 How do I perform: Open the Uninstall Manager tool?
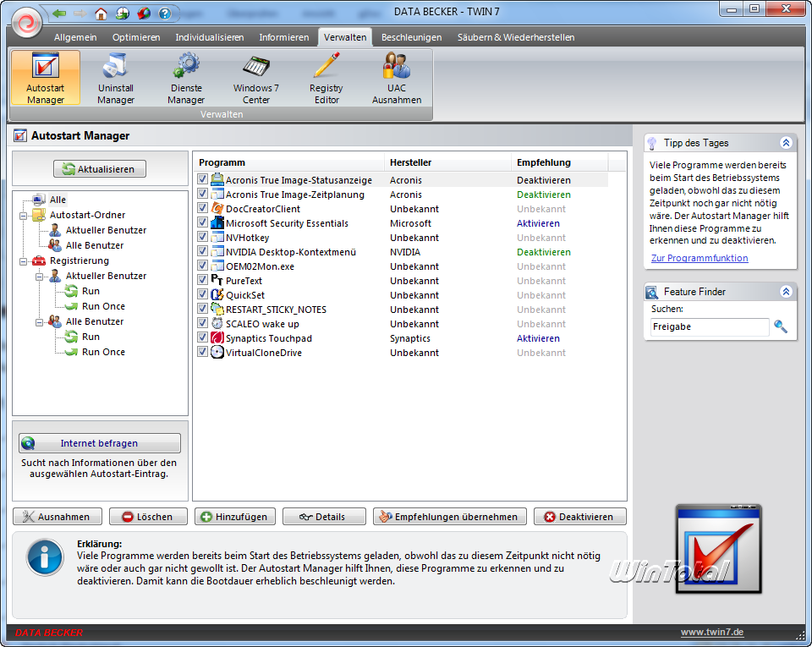(116, 78)
